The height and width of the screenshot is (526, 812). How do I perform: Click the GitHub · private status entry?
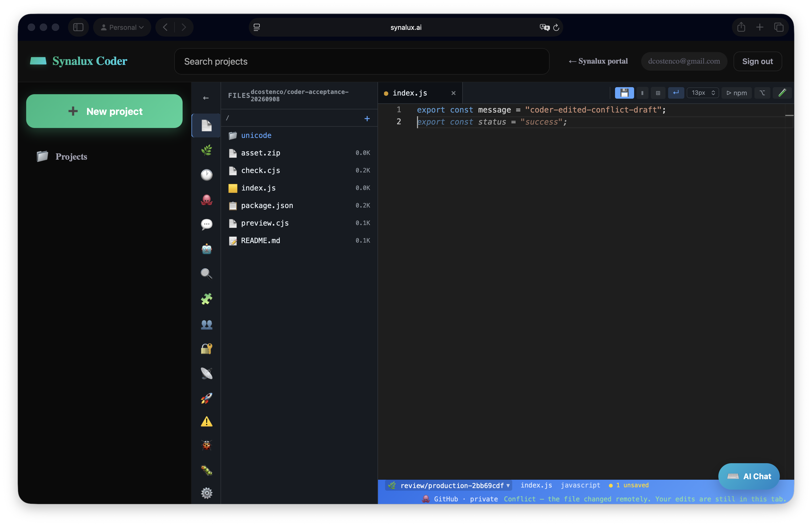coord(460,499)
